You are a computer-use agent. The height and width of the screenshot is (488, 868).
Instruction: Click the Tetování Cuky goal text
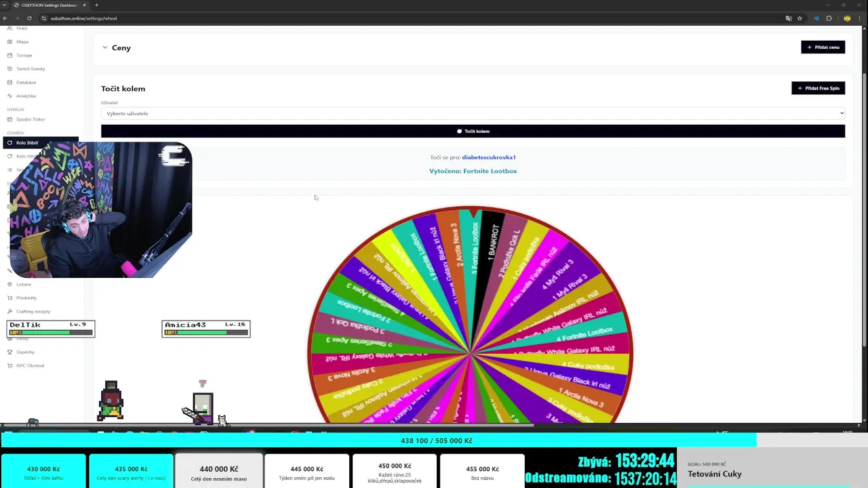[x=715, y=474]
